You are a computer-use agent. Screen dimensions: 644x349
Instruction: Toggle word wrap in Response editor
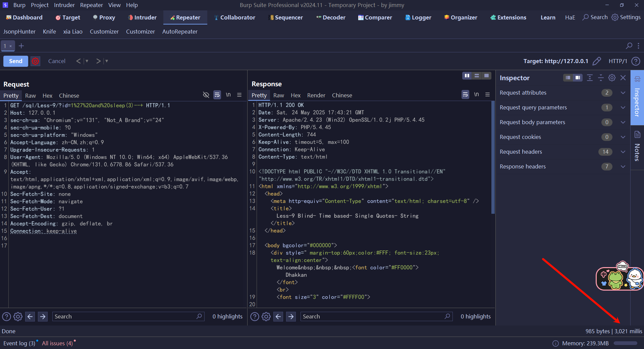(x=465, y=95)
